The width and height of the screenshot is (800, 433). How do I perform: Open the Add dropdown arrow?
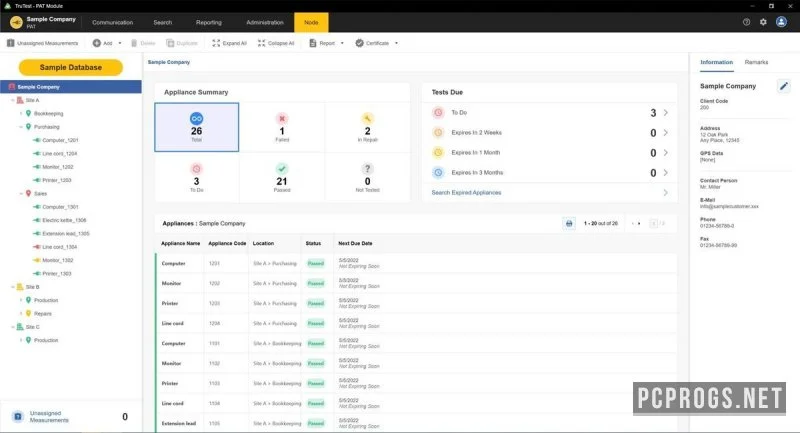point(120,43)
